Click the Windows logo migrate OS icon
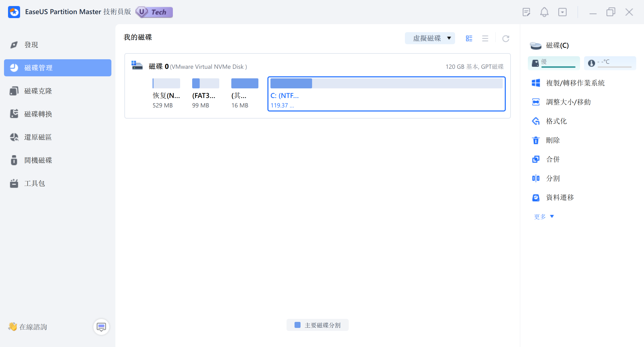The height and width of the screenshot is (347, 644). click(x=536, y=83)
